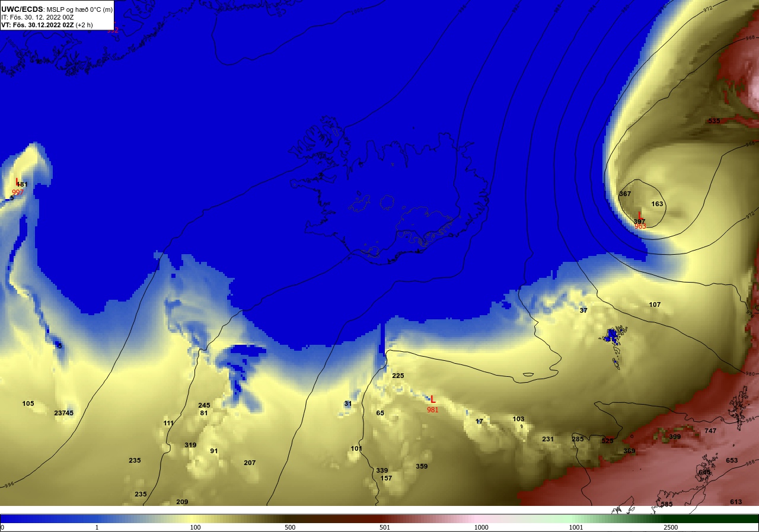
Task: Click the map value '245'
Action: pos(204,405)
